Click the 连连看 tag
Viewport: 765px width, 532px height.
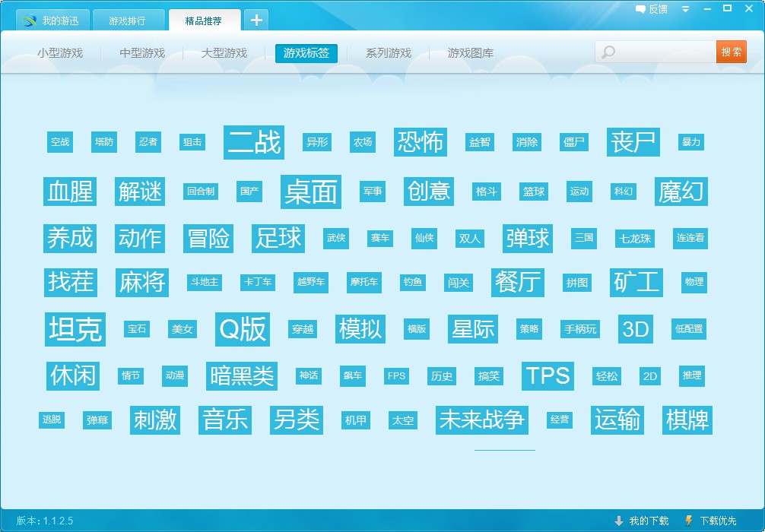pos(690,238)
